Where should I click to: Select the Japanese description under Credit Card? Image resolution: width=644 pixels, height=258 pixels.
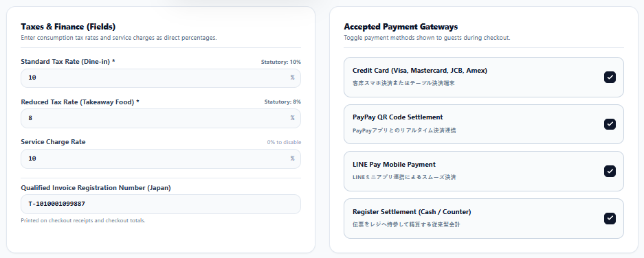pyautogui.click(x=403, y=83)
